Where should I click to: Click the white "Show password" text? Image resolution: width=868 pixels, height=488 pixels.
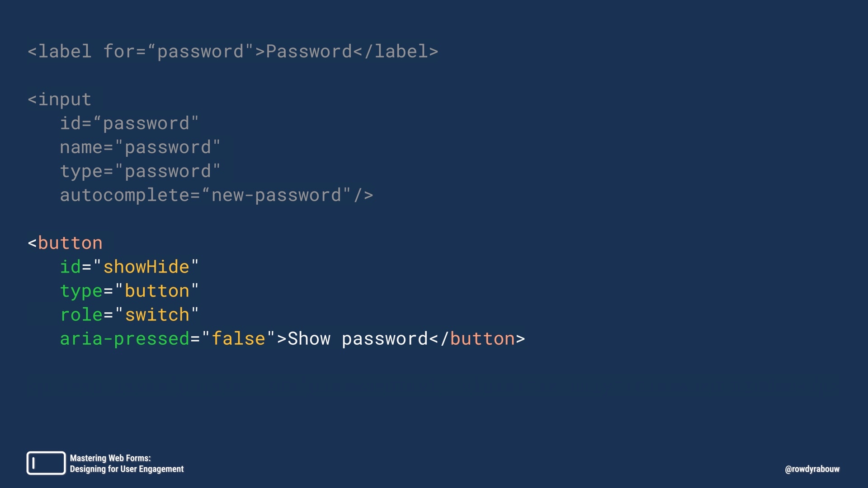(357, 339)
